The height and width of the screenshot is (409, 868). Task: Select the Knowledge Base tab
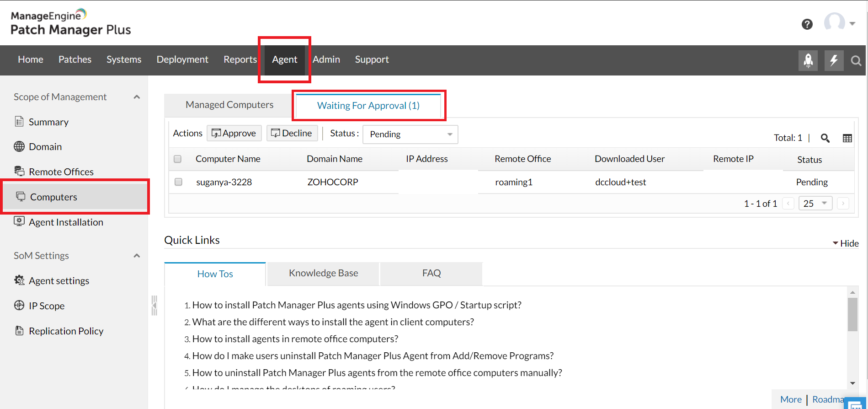point(324,273)
